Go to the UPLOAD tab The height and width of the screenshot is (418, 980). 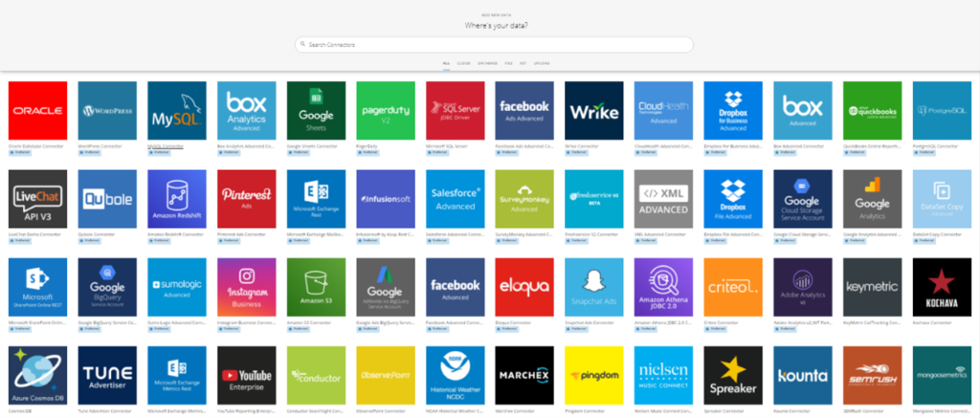pyautogui.click(x=542, y=63)
